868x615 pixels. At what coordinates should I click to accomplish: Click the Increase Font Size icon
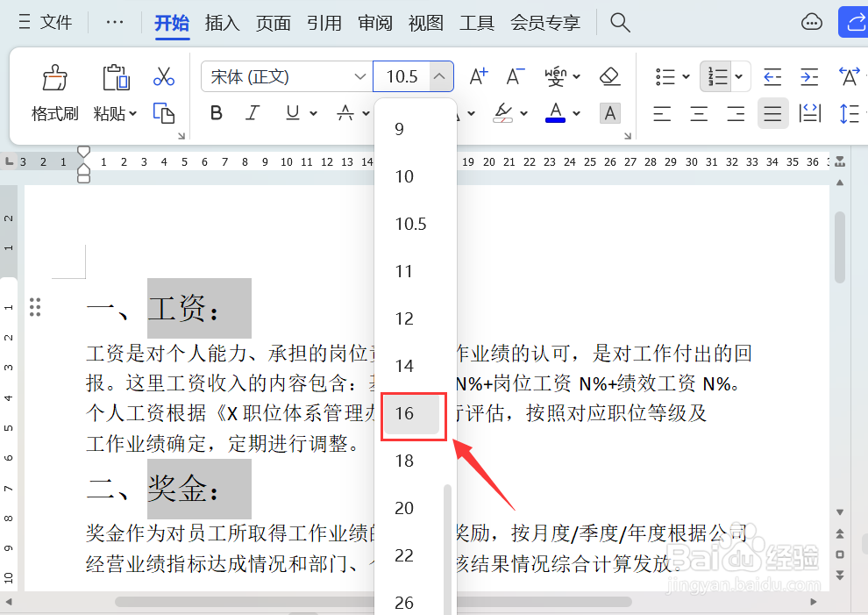(478, 76)
